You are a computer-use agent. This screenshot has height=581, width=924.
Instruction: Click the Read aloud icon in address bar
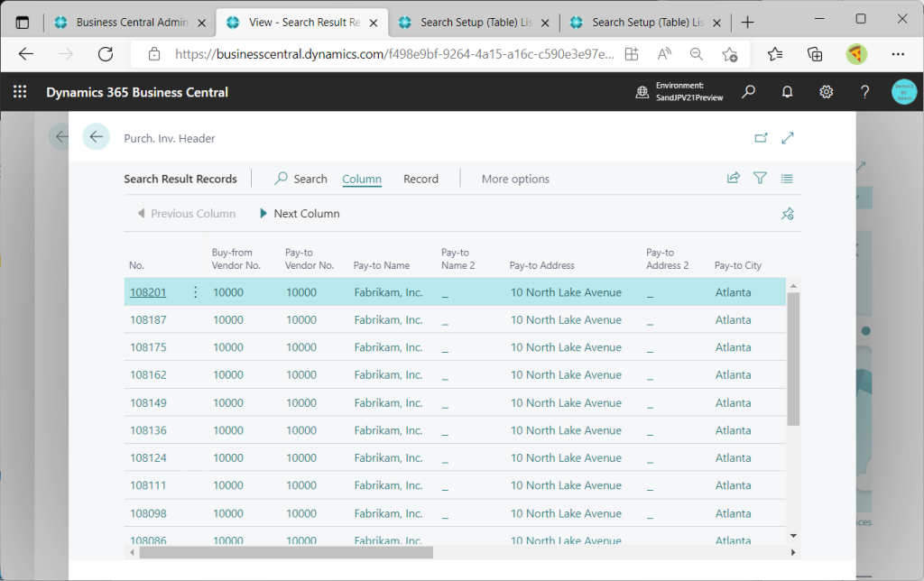pos(664,54)
